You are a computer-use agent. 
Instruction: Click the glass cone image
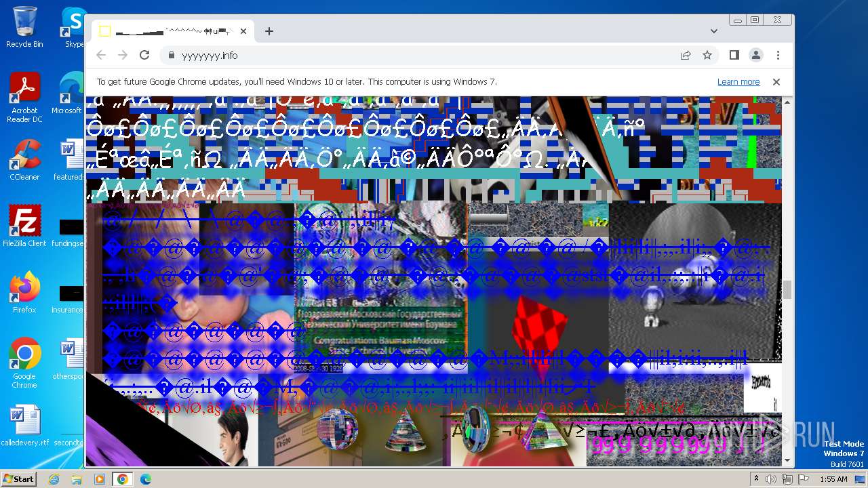click(406, 430)
